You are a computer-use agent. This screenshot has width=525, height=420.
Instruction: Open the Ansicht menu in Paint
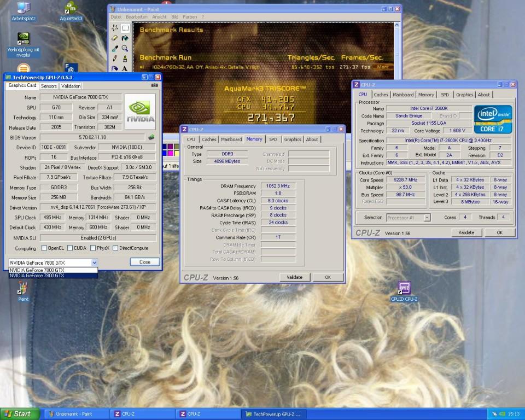click(x=159, y=17)
